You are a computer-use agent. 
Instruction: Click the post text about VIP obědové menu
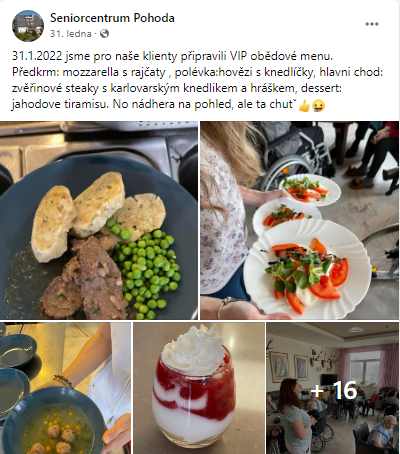198,80
